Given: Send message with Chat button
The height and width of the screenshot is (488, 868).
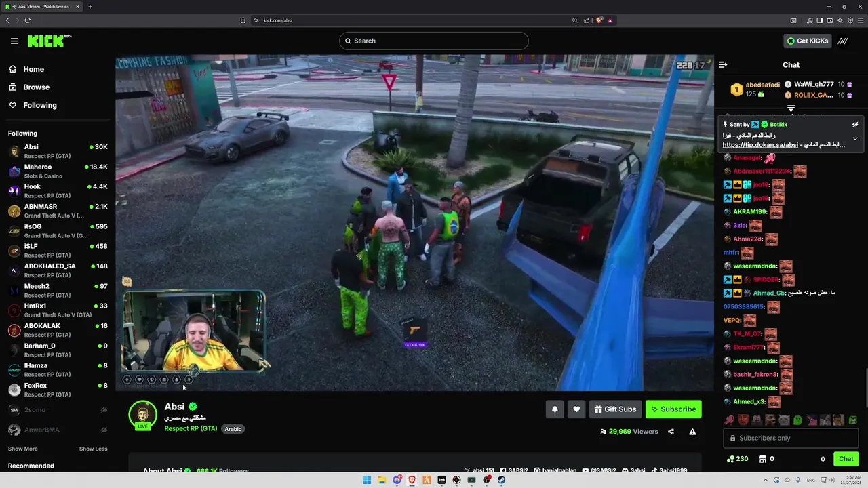Looking at the screenshot, I should pyautogui.click(x=846, y=459).
